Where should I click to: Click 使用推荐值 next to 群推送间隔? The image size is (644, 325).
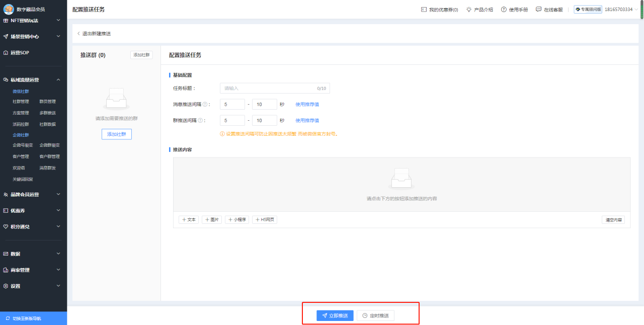point(307,120)
